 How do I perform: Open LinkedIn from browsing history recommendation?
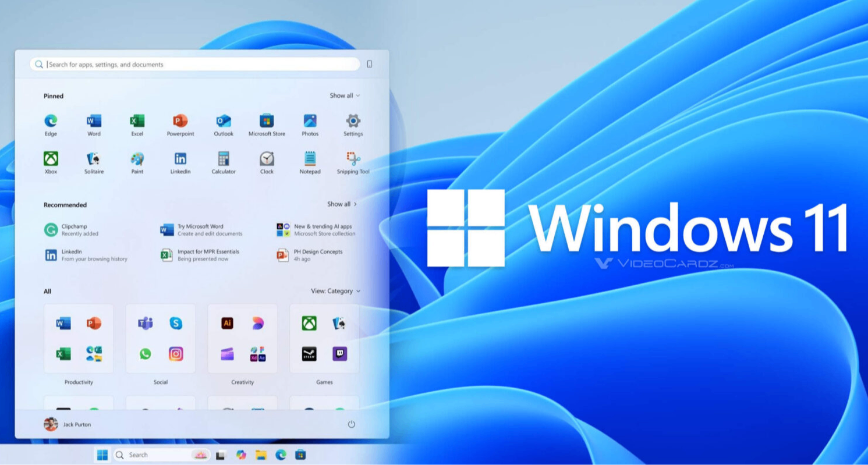pos(86,255)
